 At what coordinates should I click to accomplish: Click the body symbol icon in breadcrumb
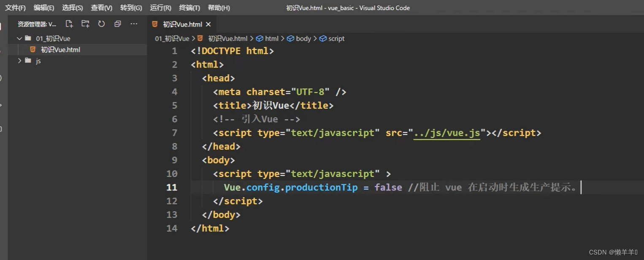pyautogui.click(x=290, y=39)
